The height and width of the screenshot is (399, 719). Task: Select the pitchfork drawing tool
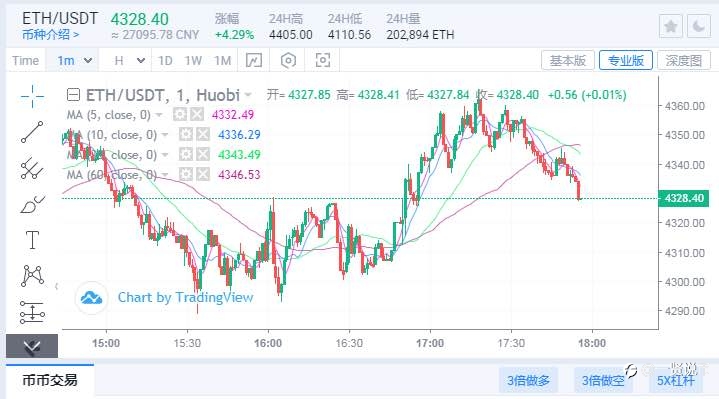(x=32, y=168)
